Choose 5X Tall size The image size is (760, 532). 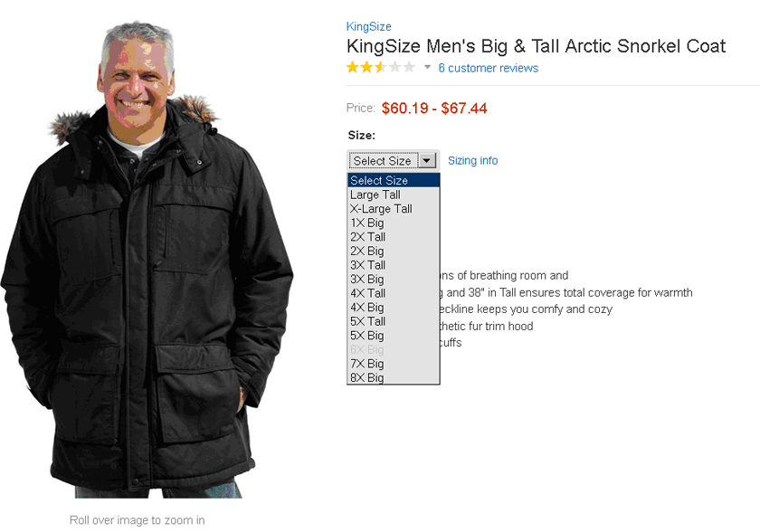pyautogui.click(x=368, y=321)
